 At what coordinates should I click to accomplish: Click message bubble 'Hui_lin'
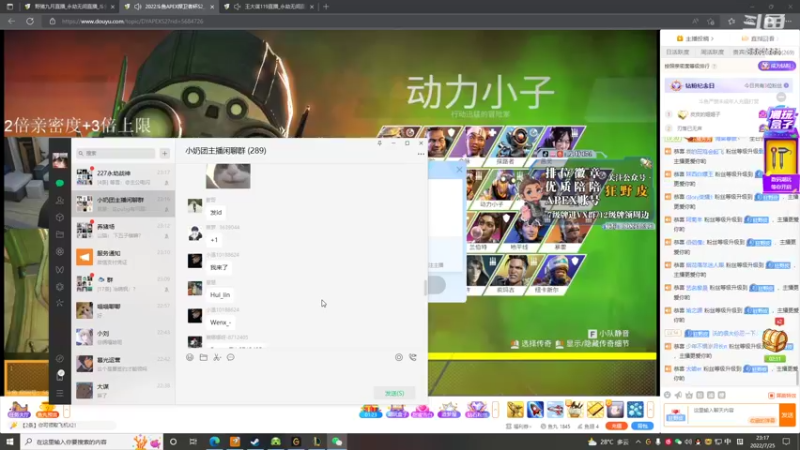tap(220, 295)
